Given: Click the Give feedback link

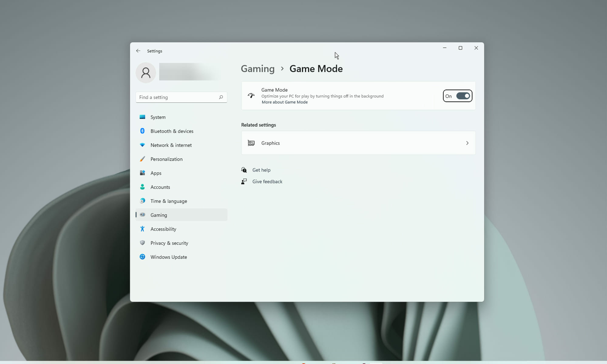Looking at the screenshot, I should pos(267,181).
